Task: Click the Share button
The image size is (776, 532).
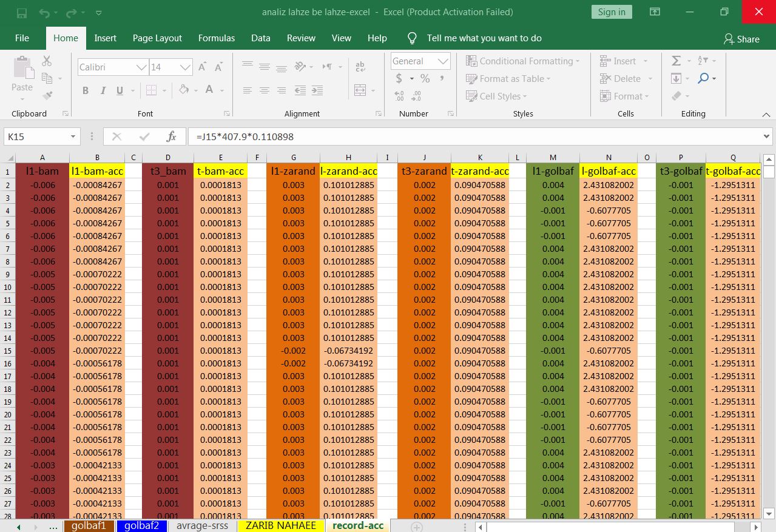Action: pos(741,39)
